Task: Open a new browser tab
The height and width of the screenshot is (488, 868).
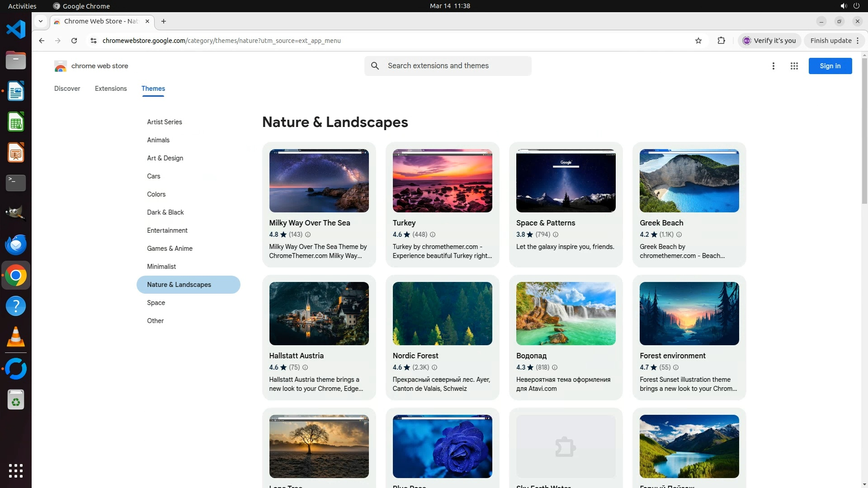Action: [x=164, y=21]
